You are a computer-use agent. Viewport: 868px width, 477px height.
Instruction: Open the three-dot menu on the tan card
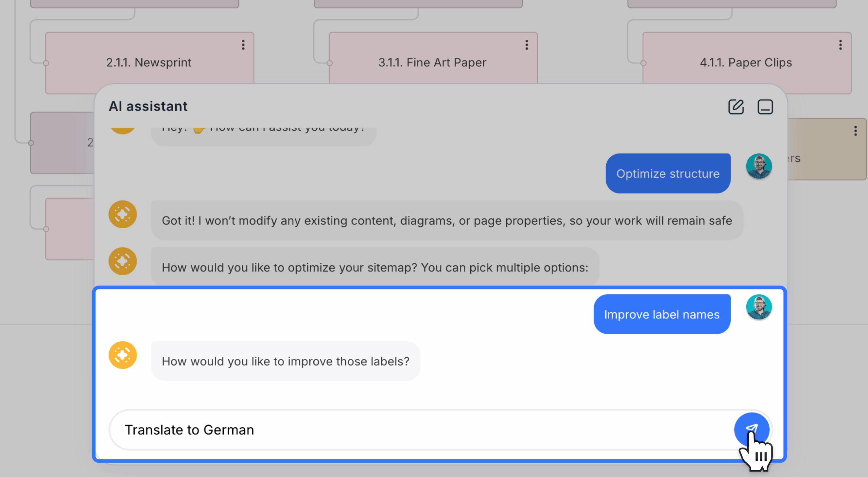click(x=855, y=131)
